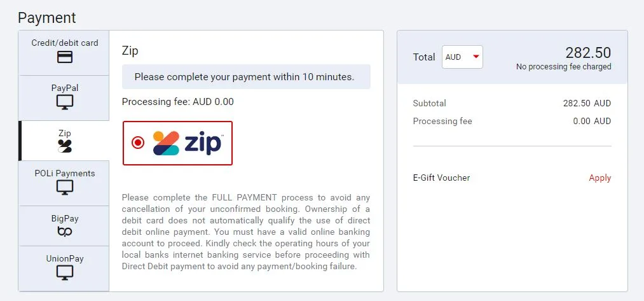The width and height of the screenshot is (644, 301).
Task: Click the FULL PAYMENT disclaimer paragraph
Action: click(x=246, y=232)
